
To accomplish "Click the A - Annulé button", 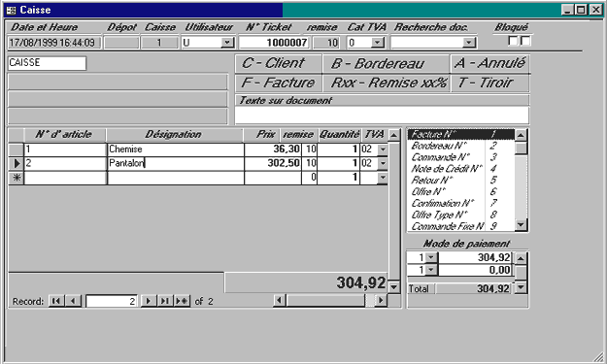I will (x=490, y=63).
